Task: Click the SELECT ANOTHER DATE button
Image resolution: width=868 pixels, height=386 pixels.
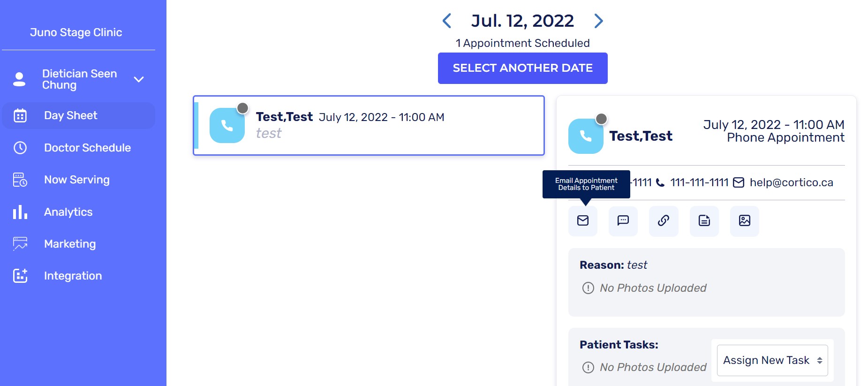Action: tap(522, 68)
